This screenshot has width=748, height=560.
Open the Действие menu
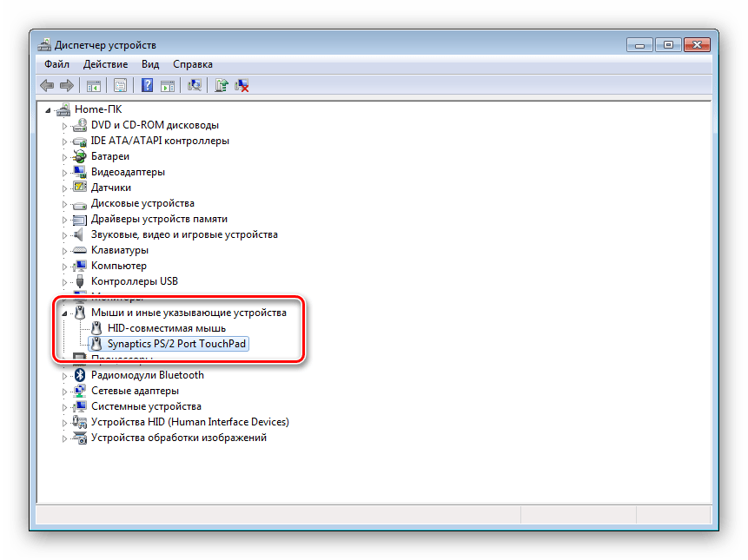[105, 63]
